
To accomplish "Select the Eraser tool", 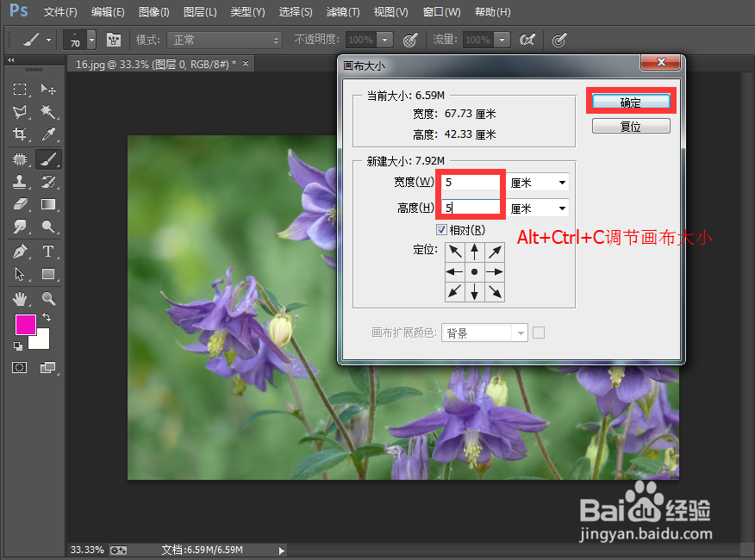I will (20, 204).
